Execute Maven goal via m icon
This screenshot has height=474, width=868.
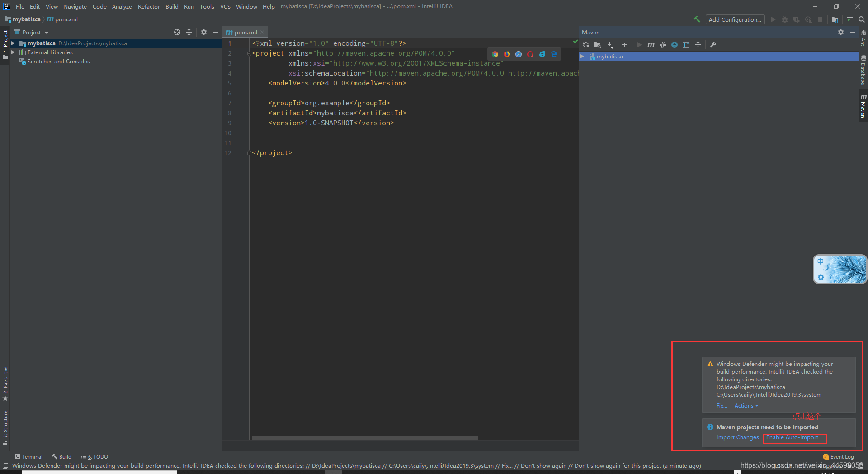(x=651, y=45)
